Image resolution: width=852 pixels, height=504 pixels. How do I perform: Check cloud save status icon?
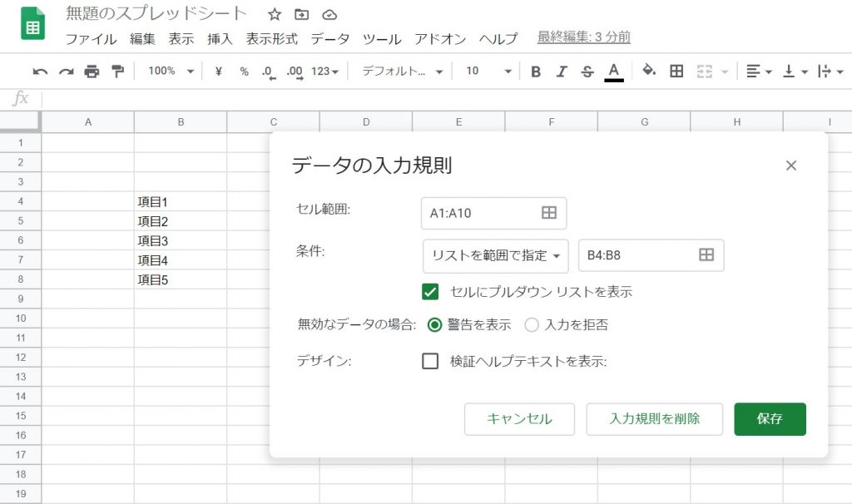point(329,15)
